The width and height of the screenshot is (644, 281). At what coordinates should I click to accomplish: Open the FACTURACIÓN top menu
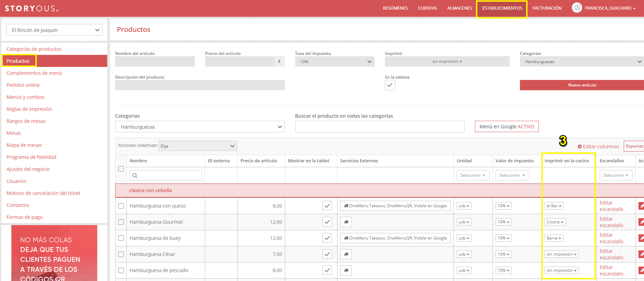point(547,8)
